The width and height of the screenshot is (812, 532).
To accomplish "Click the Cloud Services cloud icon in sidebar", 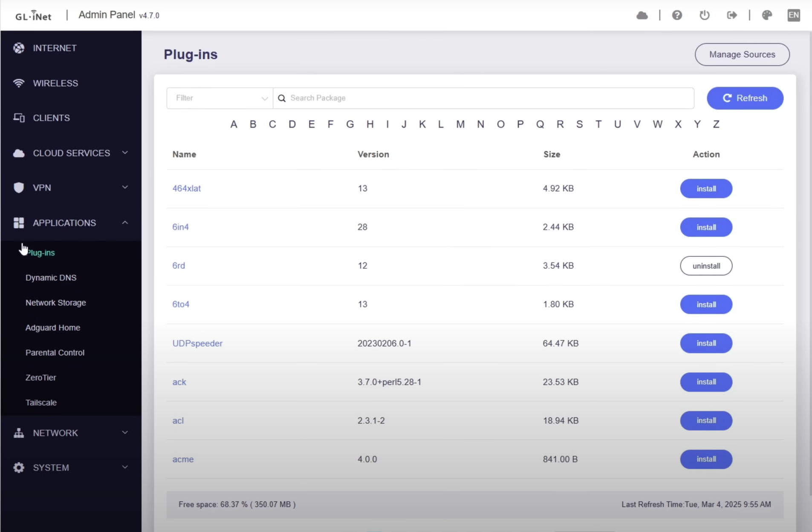I will click(x=19, y=153).
